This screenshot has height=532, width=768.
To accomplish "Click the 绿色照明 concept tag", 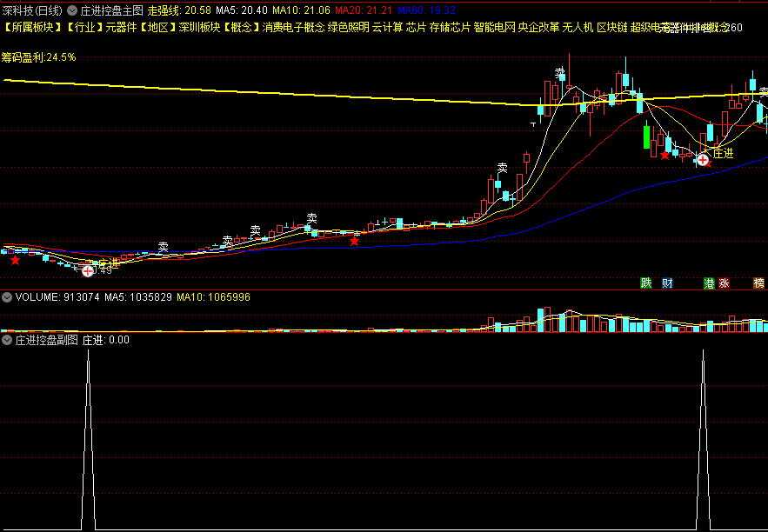I will 348,28.
